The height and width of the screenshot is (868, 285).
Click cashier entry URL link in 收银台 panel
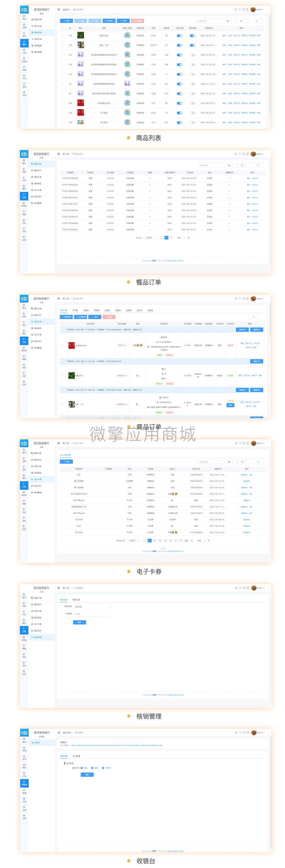(117, 745)
